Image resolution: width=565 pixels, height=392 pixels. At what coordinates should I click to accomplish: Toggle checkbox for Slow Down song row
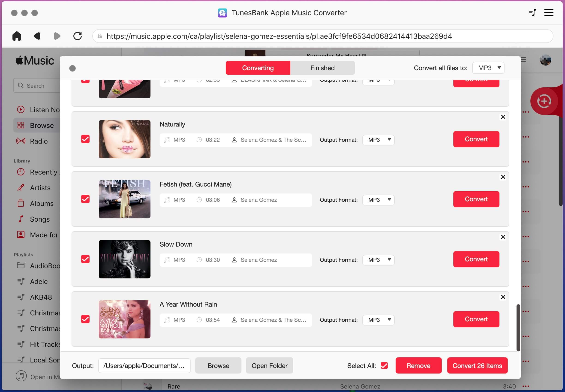pos(85,259)
